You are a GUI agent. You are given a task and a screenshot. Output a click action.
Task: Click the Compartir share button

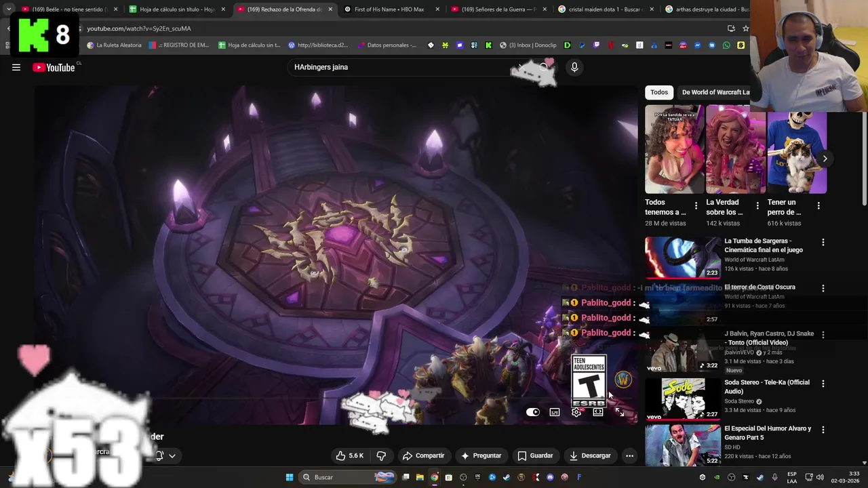pos(423,455)
